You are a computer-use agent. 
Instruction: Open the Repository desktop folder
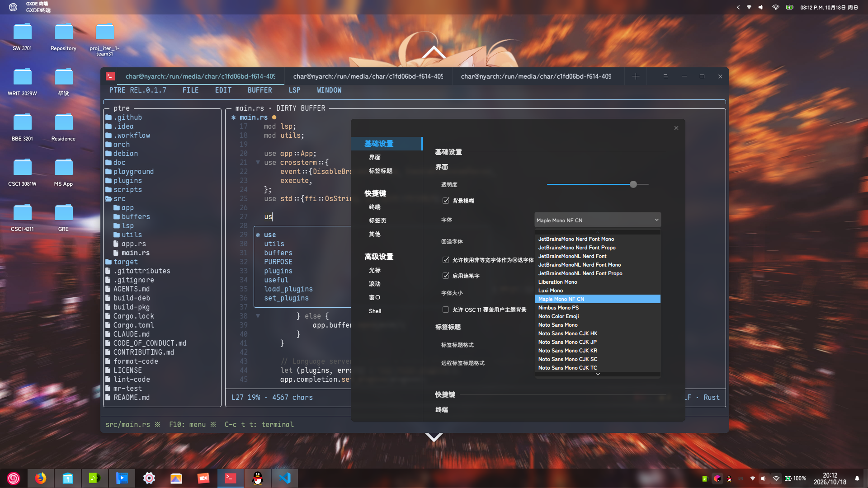point(63,37)
